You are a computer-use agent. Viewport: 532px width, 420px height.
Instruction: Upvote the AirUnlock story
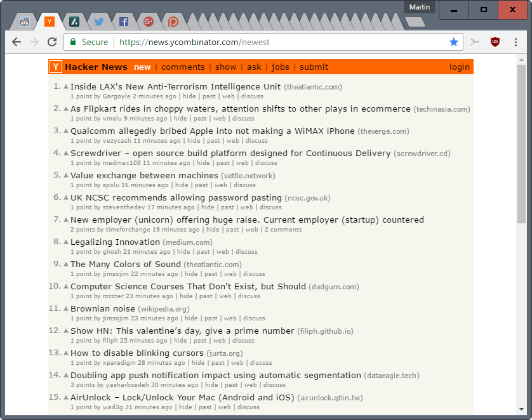pyautogui.click(x=66, y=397)
